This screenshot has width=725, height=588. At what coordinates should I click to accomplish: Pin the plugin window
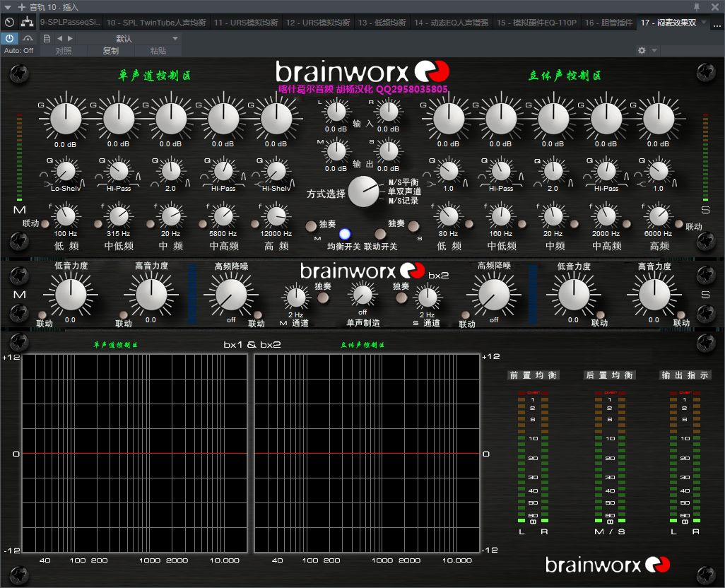697,6
